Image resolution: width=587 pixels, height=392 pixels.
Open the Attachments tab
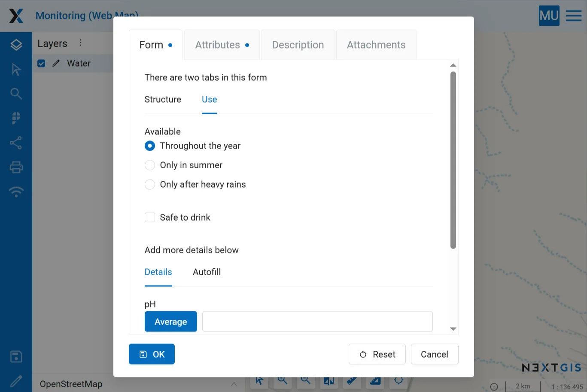376,45
